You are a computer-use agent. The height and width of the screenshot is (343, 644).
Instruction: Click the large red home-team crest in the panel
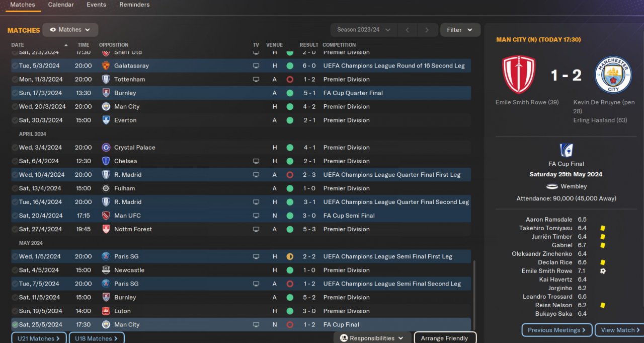pos(519,75)
